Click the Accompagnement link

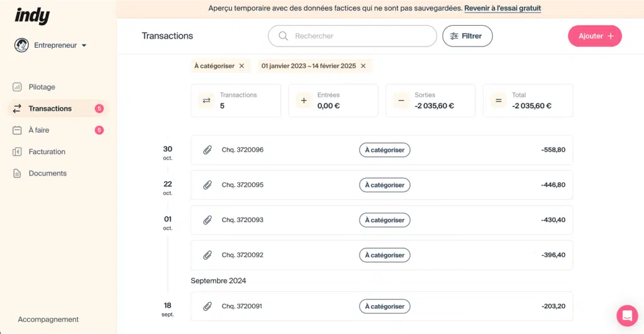pos(48,320)
